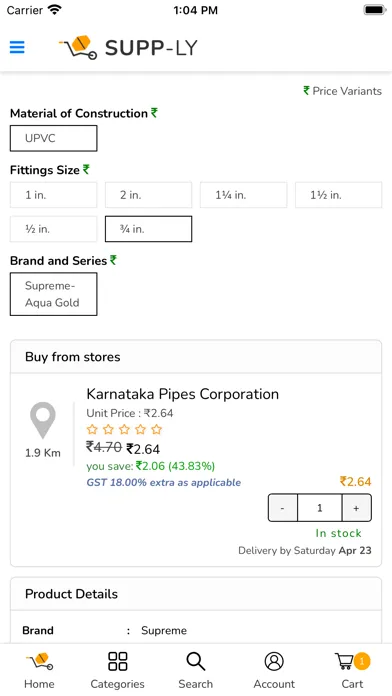Tap the map pin location icon
The image size is (392, 696).
coord(43,420)
